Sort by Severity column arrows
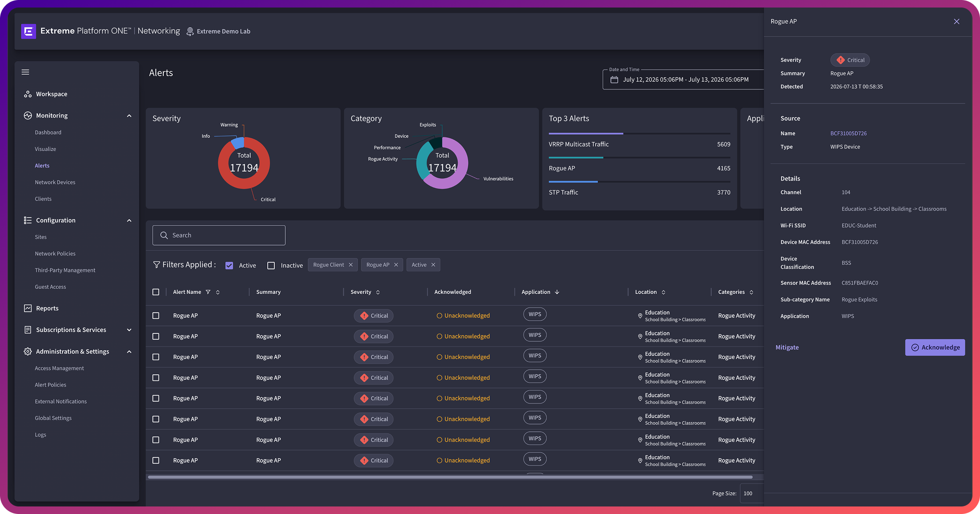Viewport: 980px width, 514px height. click(x=378, y=292)
